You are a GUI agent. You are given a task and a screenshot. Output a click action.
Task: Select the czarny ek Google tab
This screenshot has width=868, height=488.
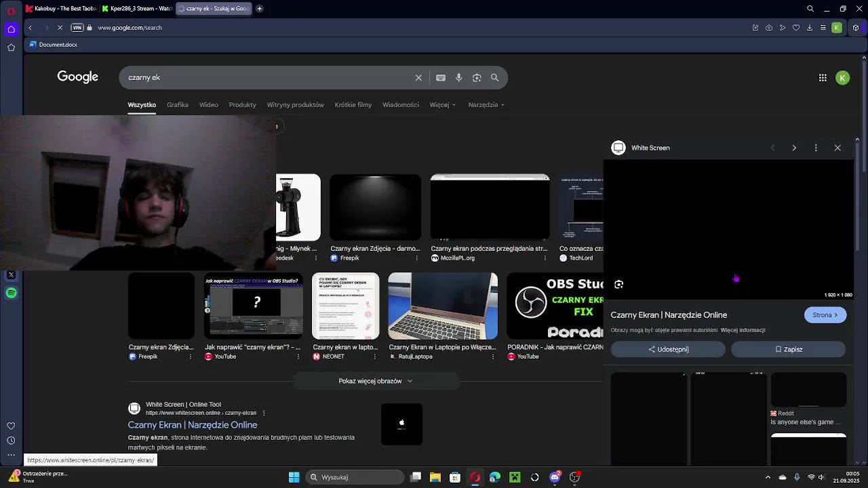(x=213, y=9)
